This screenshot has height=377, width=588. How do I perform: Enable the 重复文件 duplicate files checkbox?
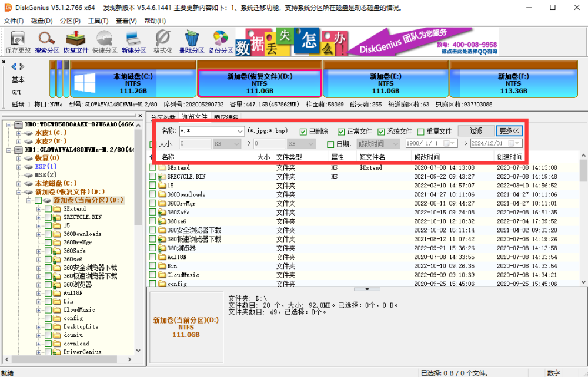[x=420, y=132]
